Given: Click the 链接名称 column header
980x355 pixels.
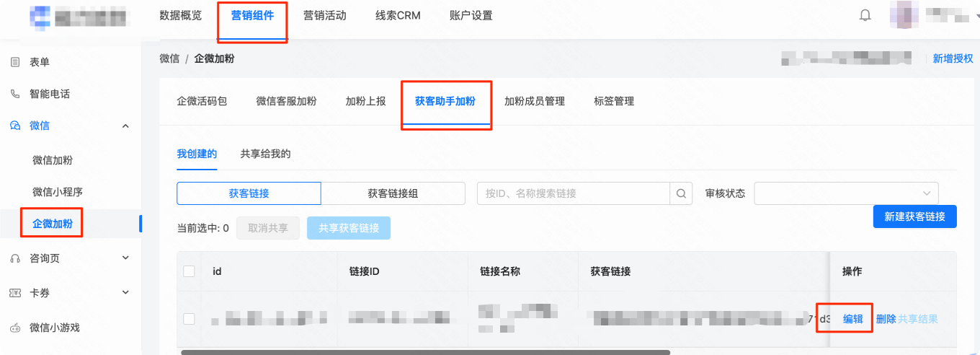Looking at the screenshot, I should coord(500,271).
